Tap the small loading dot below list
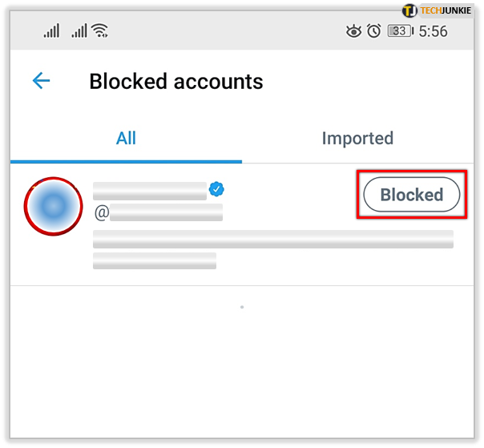 (x=242, y=307)
